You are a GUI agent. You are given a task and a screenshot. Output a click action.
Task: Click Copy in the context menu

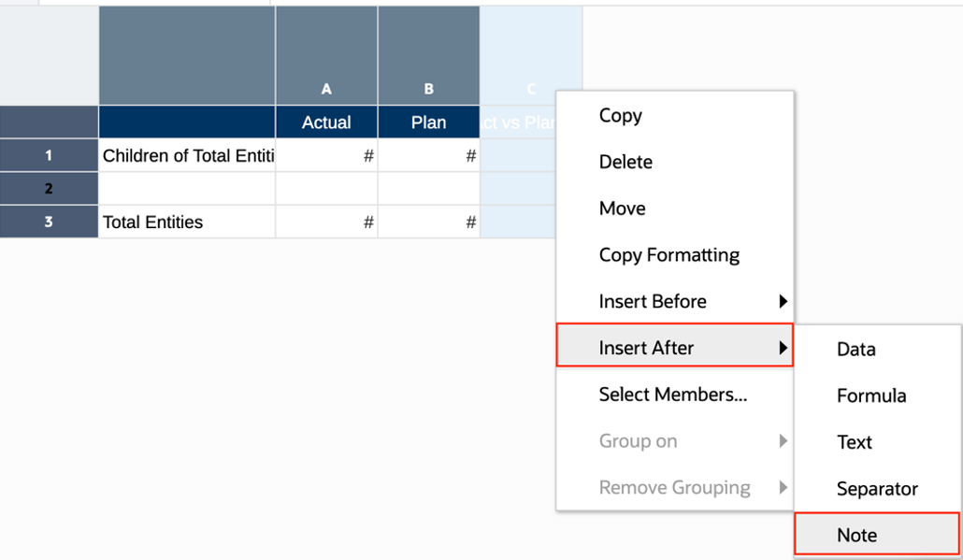(621, 116)
